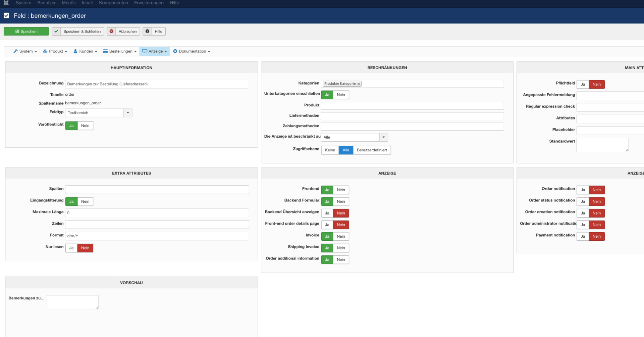Set Backend Übersicht anzeigen to Ja
The width and height of the screenshot is (644, 337).
327,213
